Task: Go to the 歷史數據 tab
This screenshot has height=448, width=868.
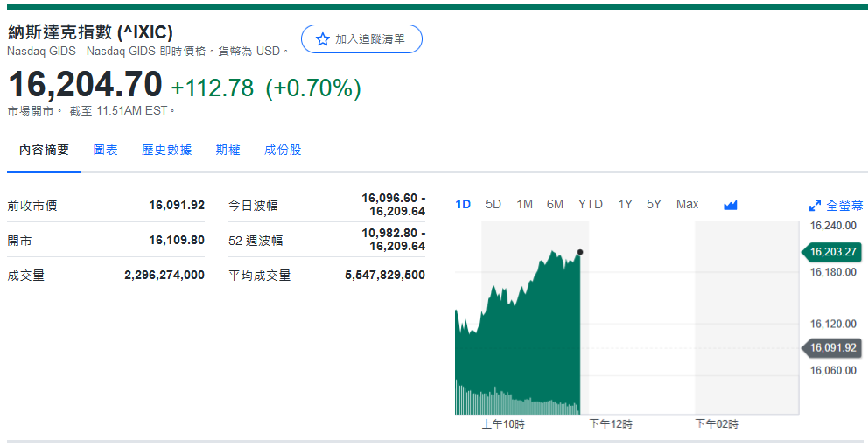Action: tap(166, 150)
